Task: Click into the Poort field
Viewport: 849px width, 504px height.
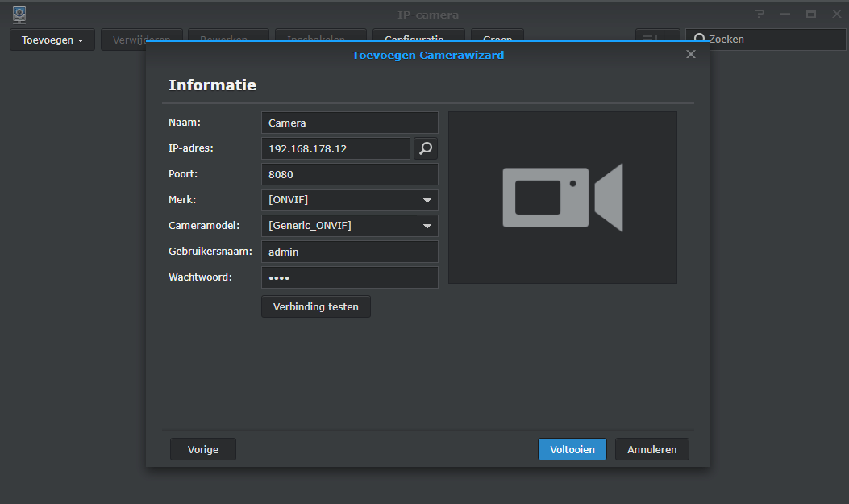Action: tap(349, 174)
